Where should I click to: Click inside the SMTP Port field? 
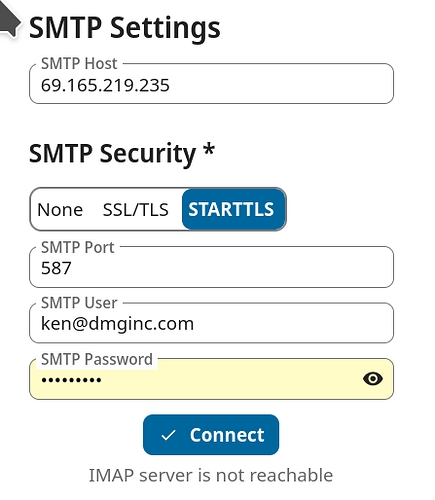click(x=211, y=267)
